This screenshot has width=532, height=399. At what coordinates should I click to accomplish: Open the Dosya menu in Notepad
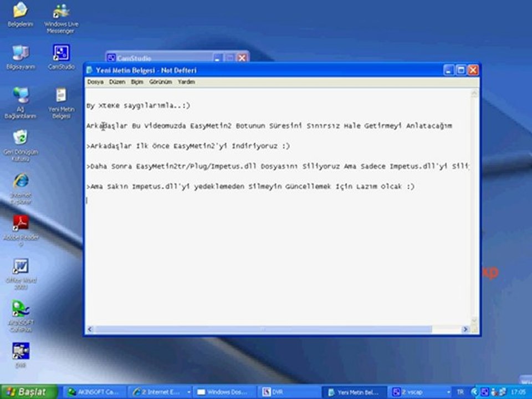click(x=95, y=82)
